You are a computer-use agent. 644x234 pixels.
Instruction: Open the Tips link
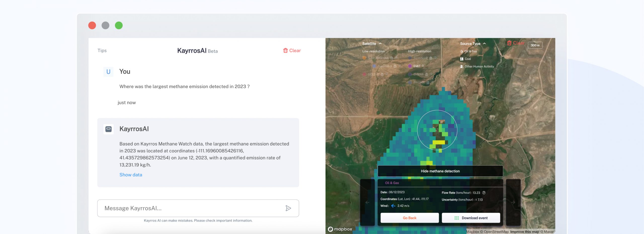(102, 51)
